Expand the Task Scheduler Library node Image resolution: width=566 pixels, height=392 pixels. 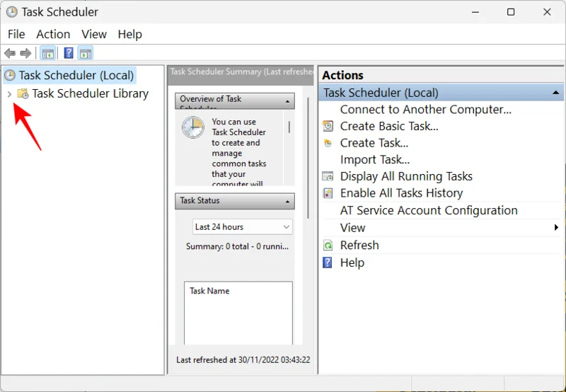tap(8, 93)
